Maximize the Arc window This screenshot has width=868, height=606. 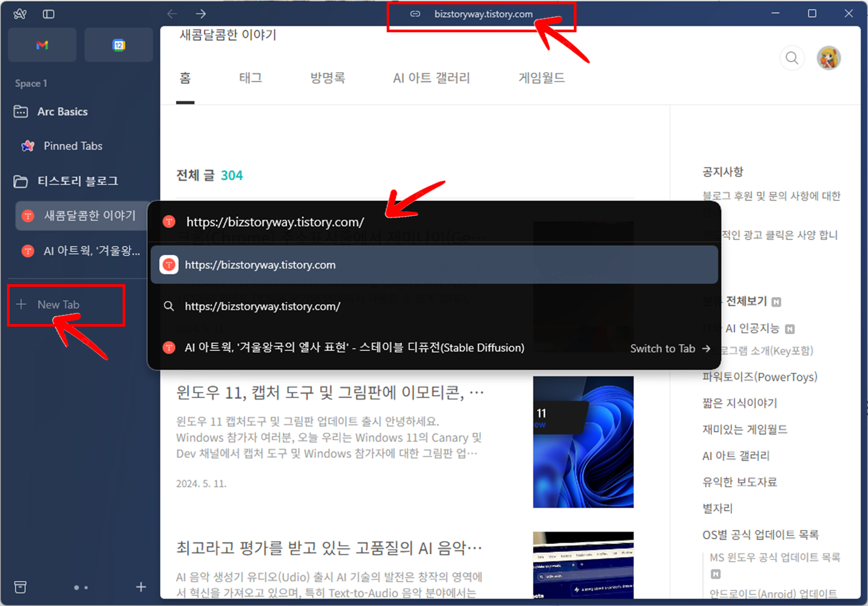click(812, 13)
